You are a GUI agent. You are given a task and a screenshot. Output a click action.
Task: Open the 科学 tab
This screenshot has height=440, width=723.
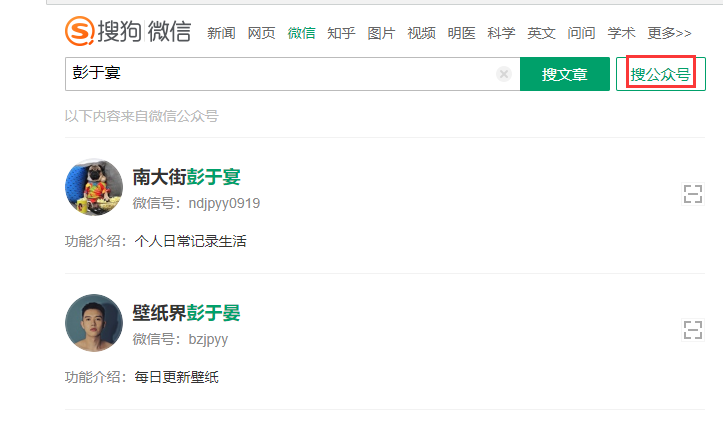(x=501, y=33)
